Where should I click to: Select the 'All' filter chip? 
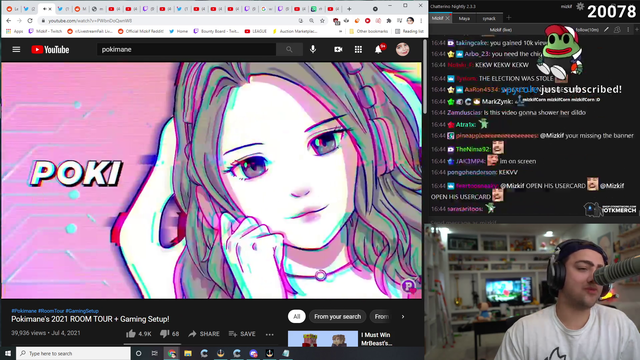point(297,316)
